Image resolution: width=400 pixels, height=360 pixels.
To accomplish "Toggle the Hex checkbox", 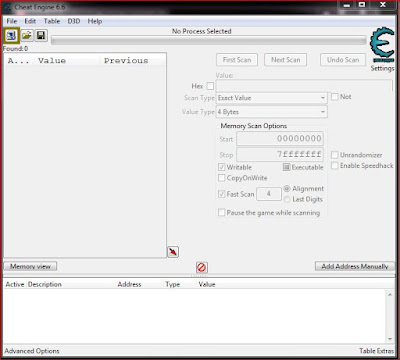I will point(210,86).
